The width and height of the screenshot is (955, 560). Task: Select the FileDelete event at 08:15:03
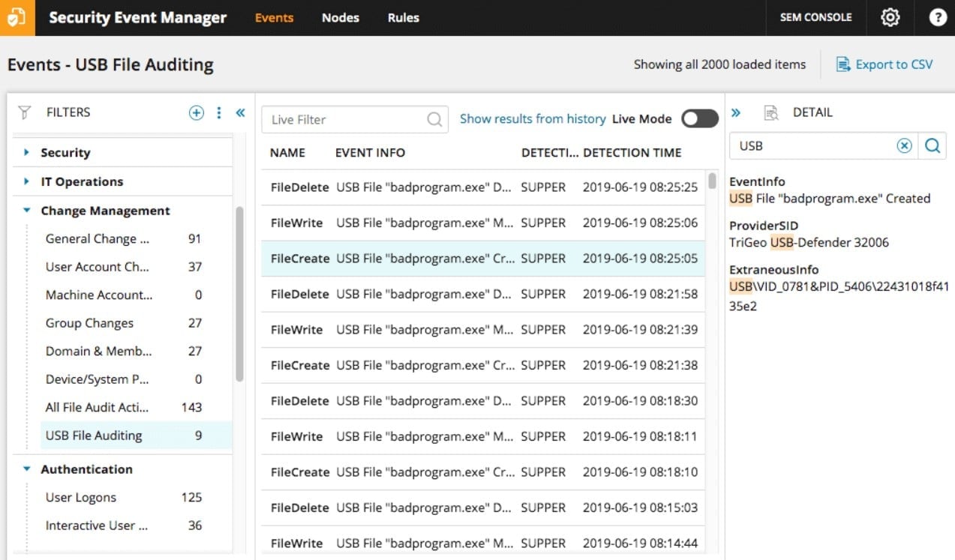pos(483,508)
